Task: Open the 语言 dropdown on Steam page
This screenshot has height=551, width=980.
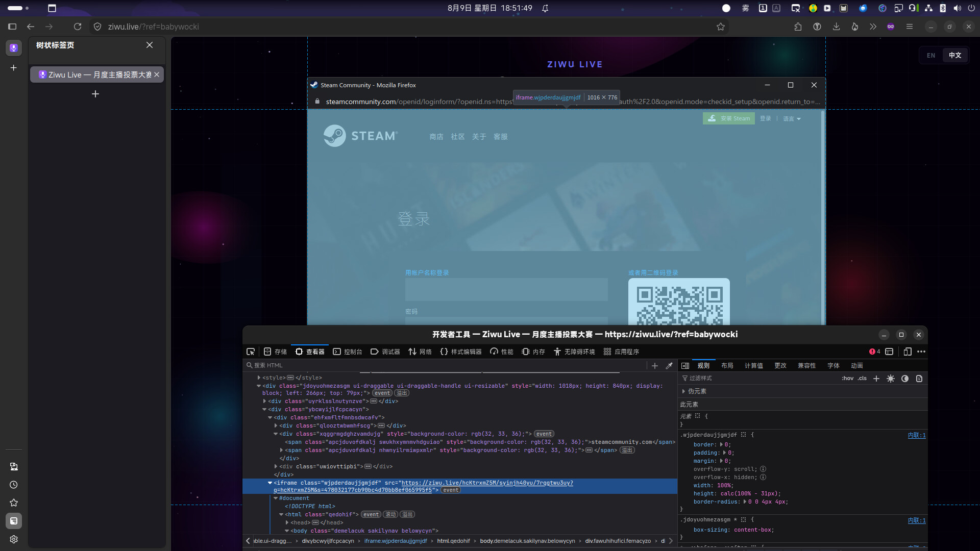Action: (x=792, y=119)
